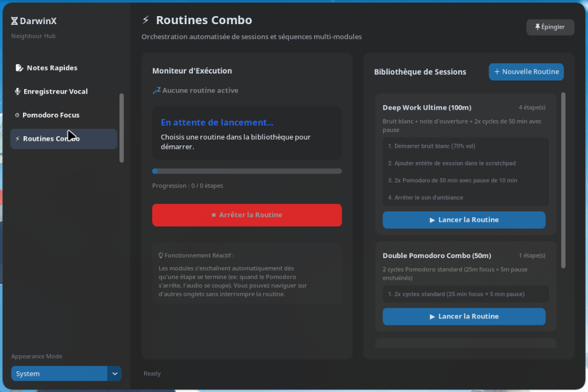Click the Appearance Mode dropdown chevron arrow
The height and width of the screenshot is (392, 588).
tap(115, 374)
